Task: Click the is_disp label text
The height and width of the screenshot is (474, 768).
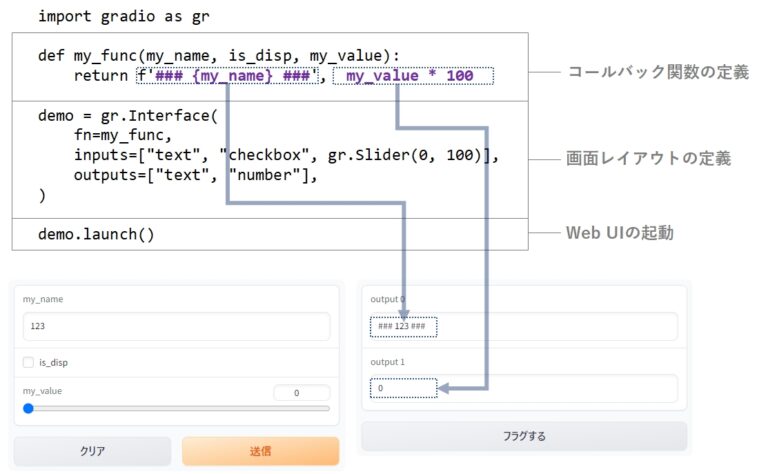Action: click(x=54, y=363)
